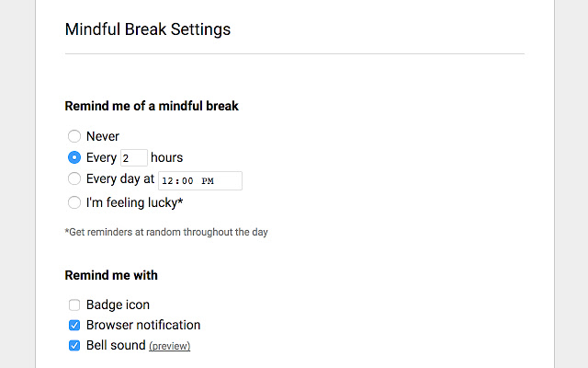Click the Badge icon label text
588x368 pixels.
pos(118,305)
